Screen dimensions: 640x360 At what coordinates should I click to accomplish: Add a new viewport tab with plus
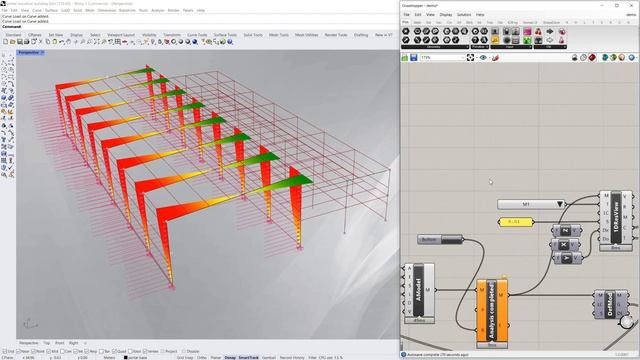tap(85, 343)
